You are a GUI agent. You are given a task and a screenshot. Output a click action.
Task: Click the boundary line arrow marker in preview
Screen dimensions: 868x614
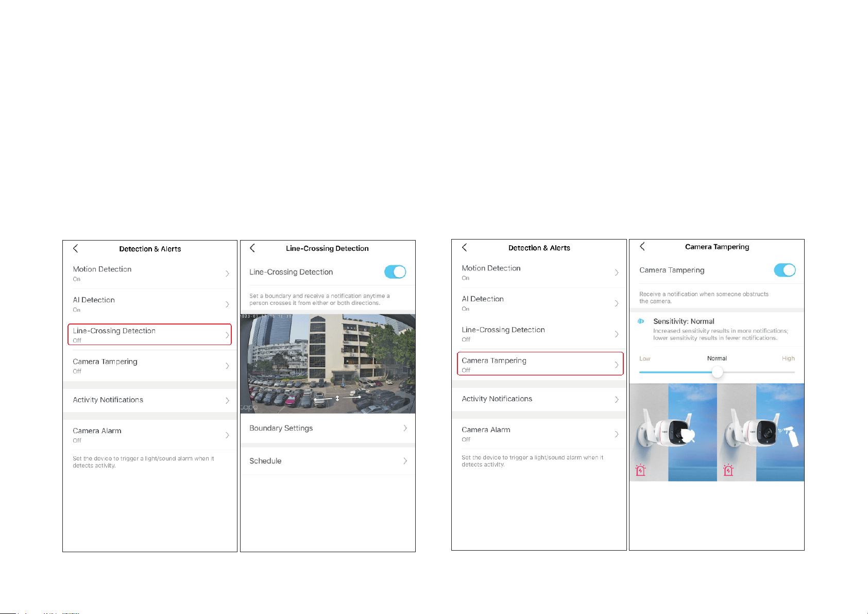point(337,398)
